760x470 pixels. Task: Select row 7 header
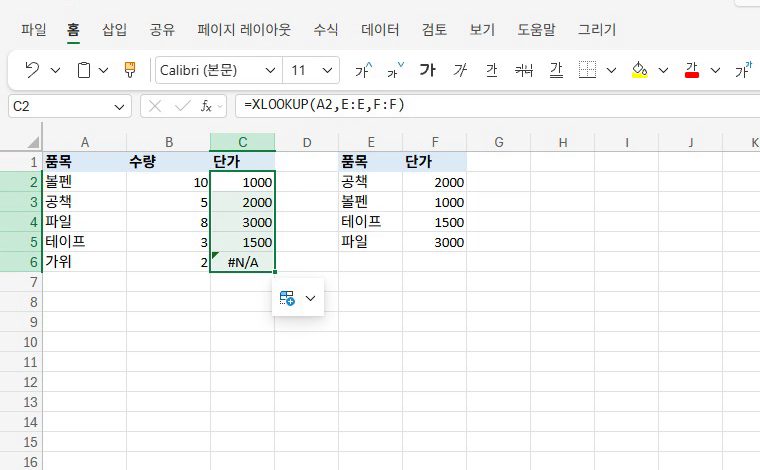tap(21, 282)
